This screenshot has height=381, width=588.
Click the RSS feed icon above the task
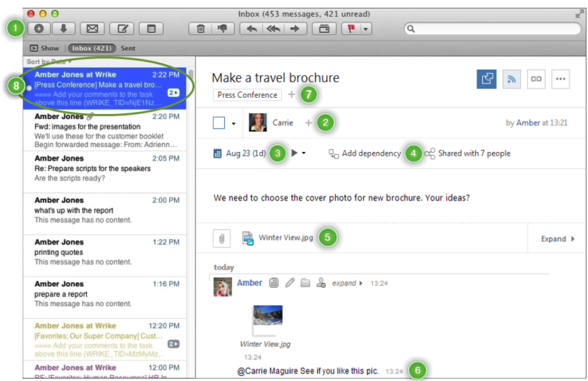click(x=512, y=79)
